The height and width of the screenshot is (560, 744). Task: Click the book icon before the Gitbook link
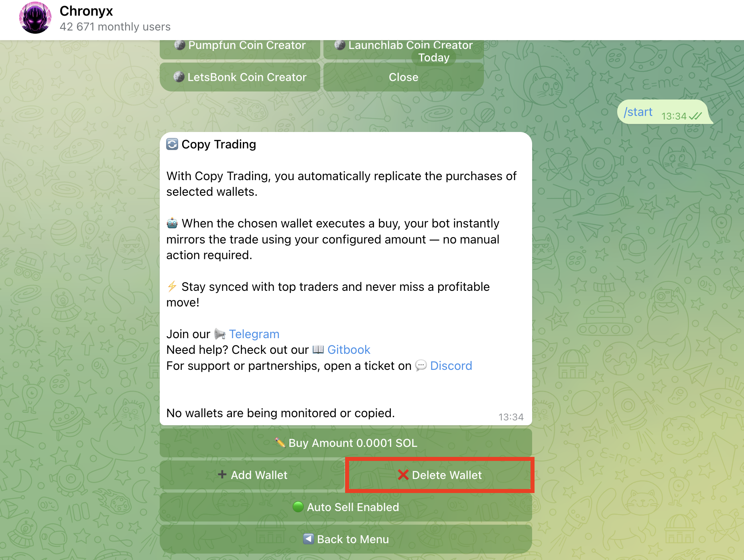(317, 349)
